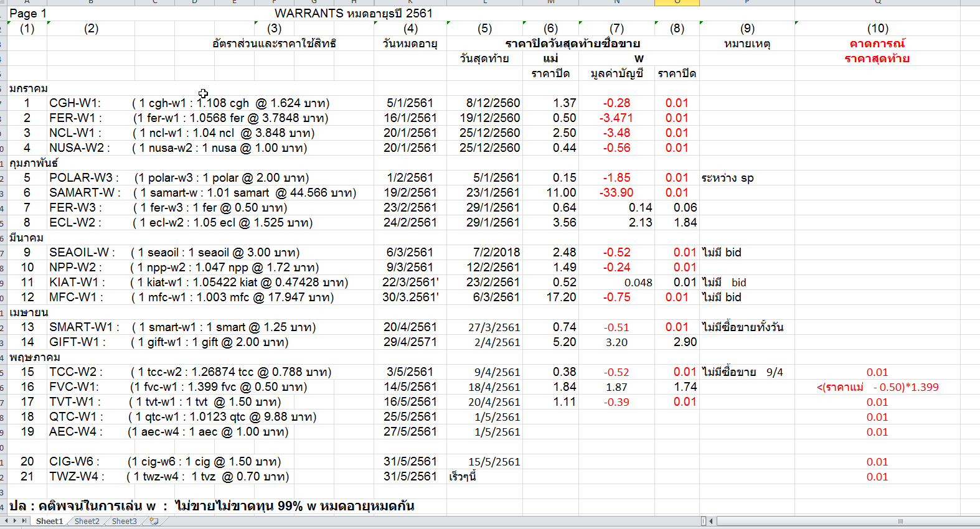Switch to the Sheet1 tab

[49, 521]
